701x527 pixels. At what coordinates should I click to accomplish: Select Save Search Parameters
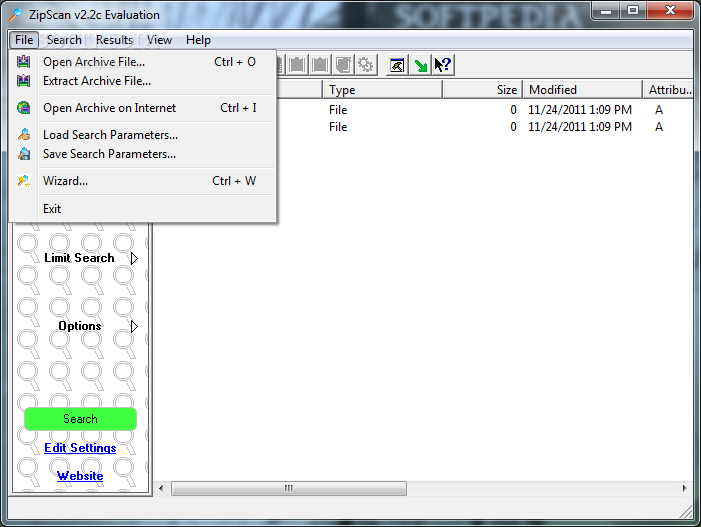tap(142, 154)
